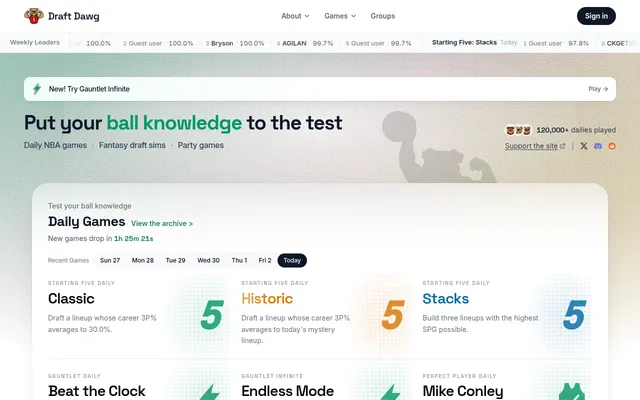The width and height of the screenshot is (640, 400).
Task: Click the blue 5 icon for Stacks
Action: click(x=574, y=315)
